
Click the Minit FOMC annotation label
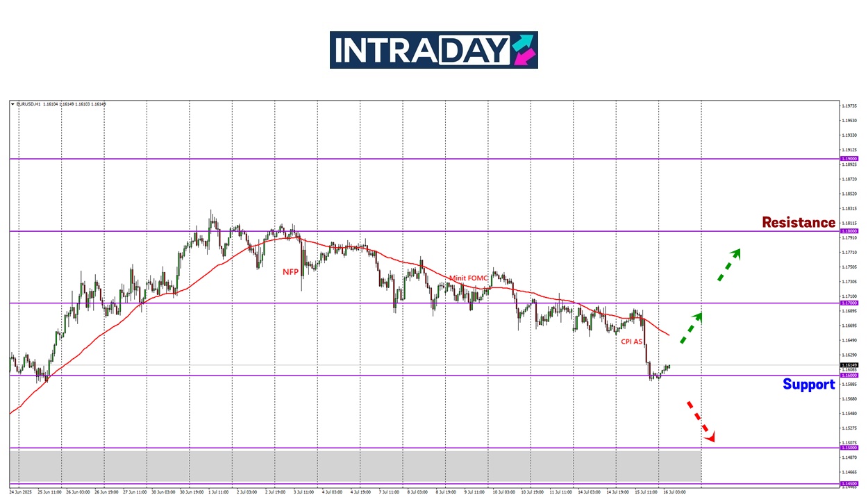468,278
